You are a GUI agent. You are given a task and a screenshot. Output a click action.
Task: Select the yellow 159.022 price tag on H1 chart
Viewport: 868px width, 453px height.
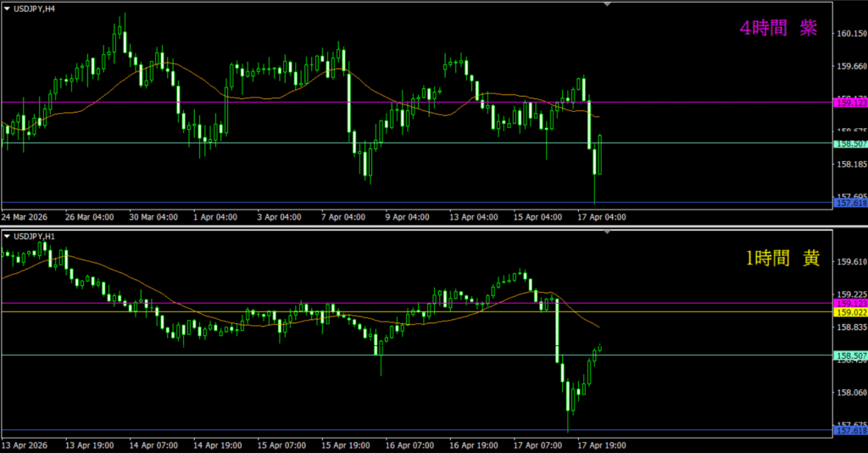(x=850, y=312)
